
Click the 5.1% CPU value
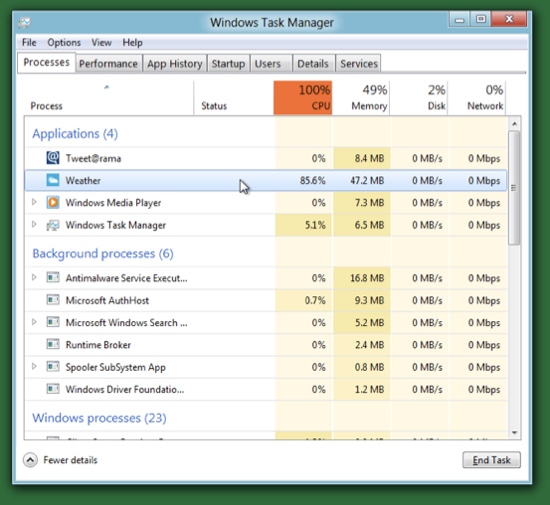click(315, 225)
